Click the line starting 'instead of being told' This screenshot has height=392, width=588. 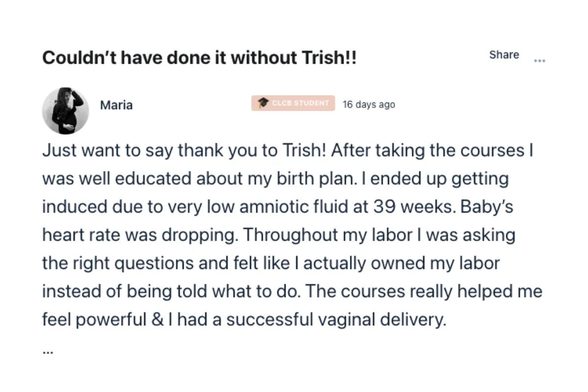(293, 292)
